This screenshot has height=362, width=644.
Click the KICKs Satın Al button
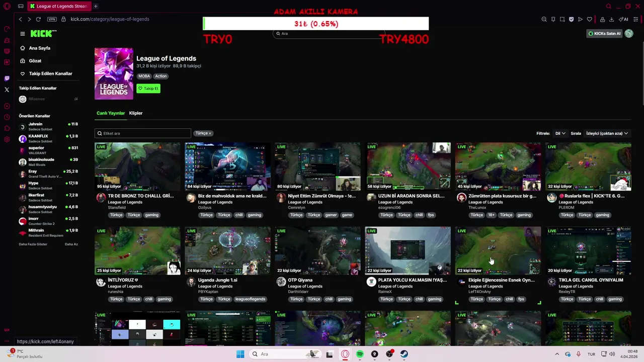604,34
